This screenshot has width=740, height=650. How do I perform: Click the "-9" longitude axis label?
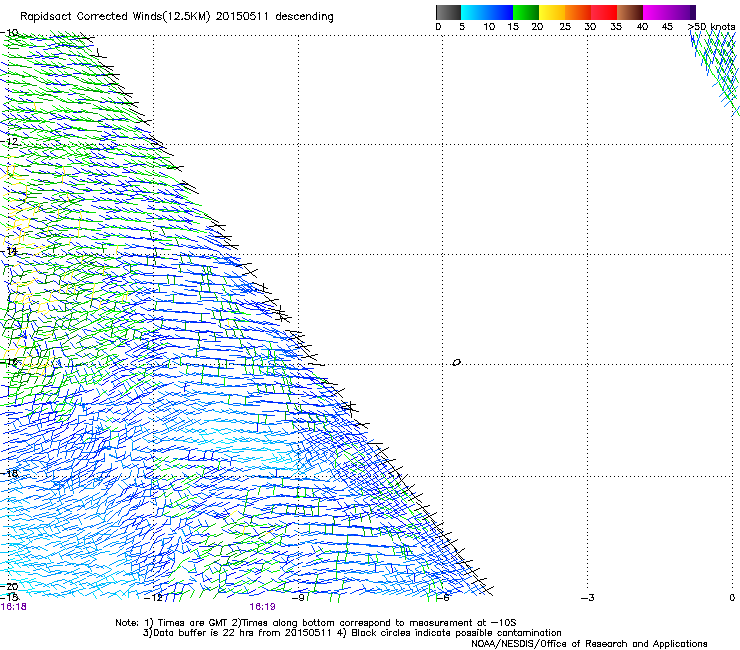pyautogui.click(x=299, y=598)
